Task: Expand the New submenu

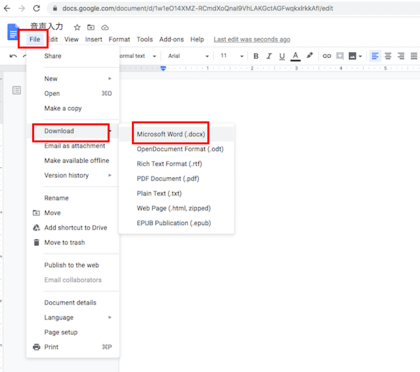Action: 73,79
